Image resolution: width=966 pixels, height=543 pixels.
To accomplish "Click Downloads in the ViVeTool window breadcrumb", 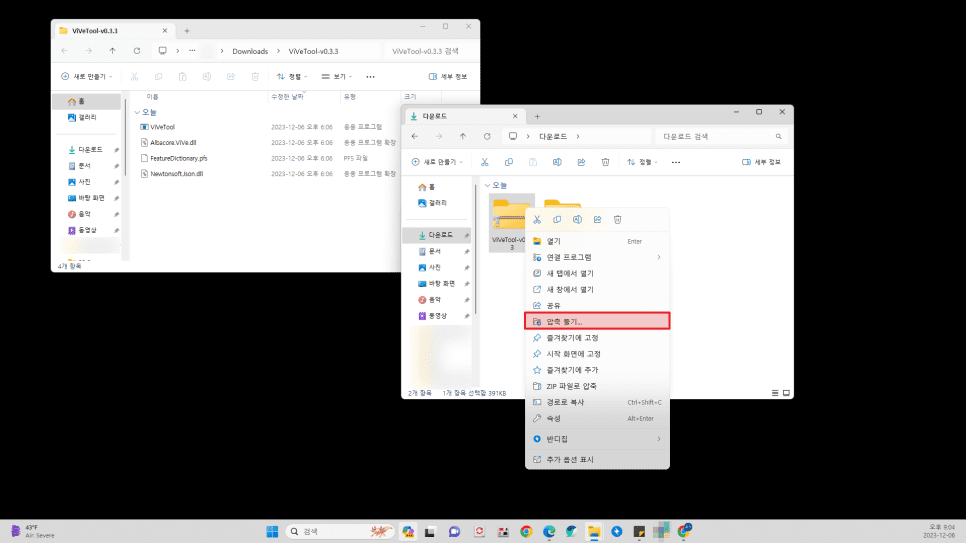I will point(250,51).
